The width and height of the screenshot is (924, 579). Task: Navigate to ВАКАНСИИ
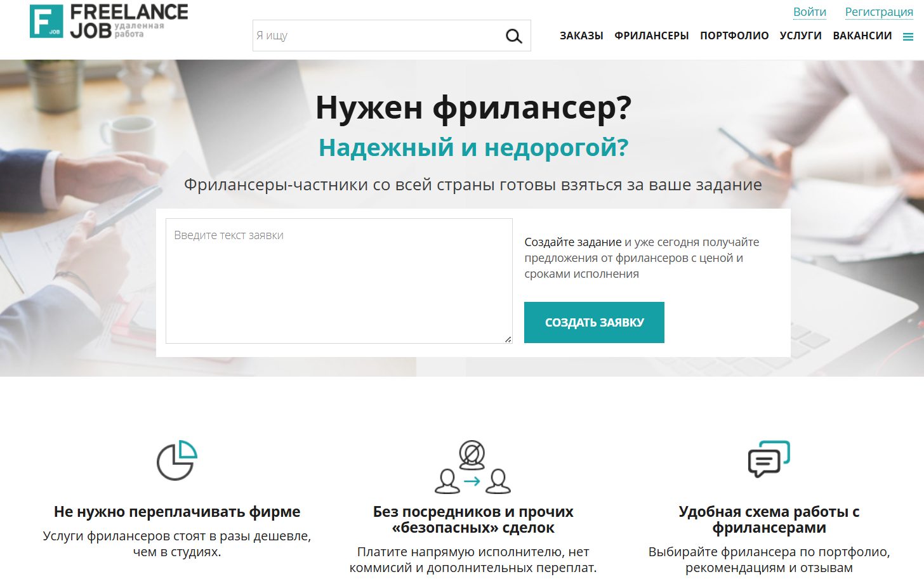(862, 36)
